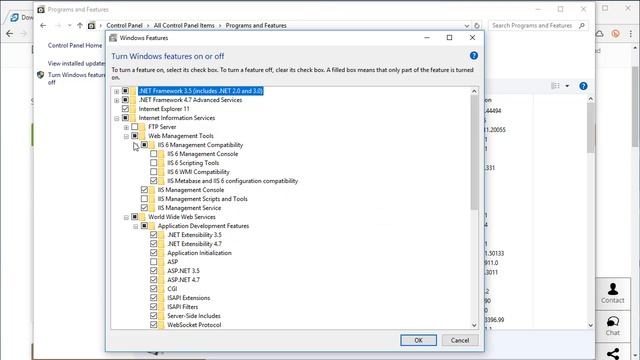This screenshot has height=360, width=640.
Task: Select the ISAPI Filters row label
Action: [x=182, y=307]
